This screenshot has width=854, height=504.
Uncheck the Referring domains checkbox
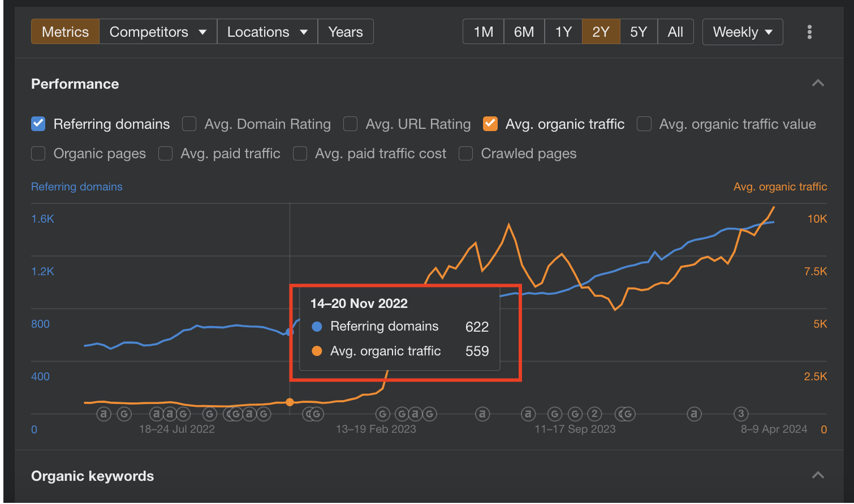click(38, 124)
